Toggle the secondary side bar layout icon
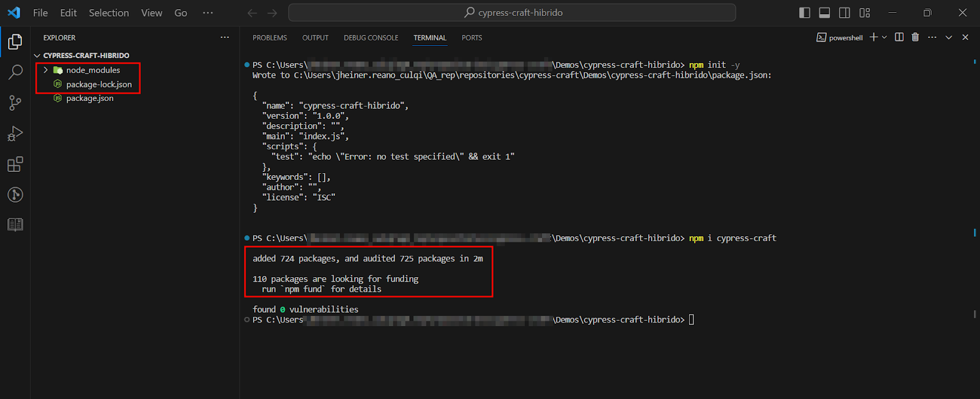Viewport: 980px width, 399px height. (845, 13)
